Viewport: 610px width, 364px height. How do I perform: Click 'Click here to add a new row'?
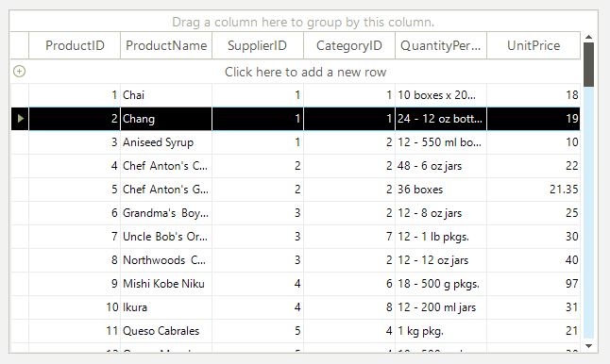(305, 72)
